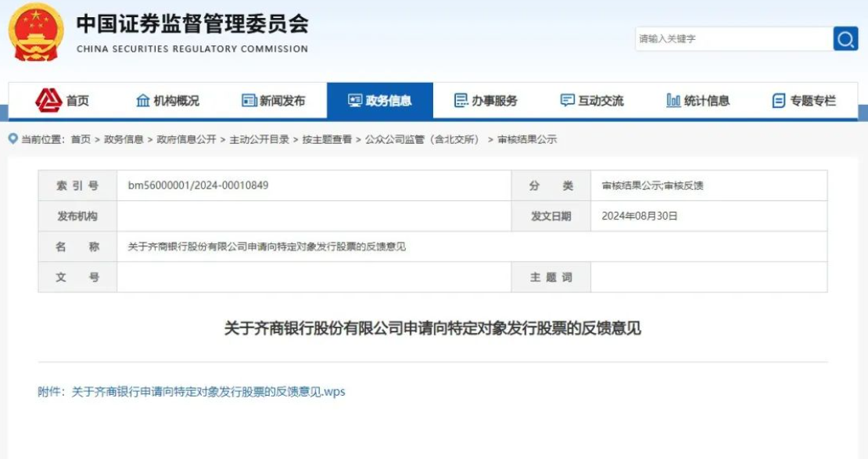Click the 主题词 label cell

[551, 277]
